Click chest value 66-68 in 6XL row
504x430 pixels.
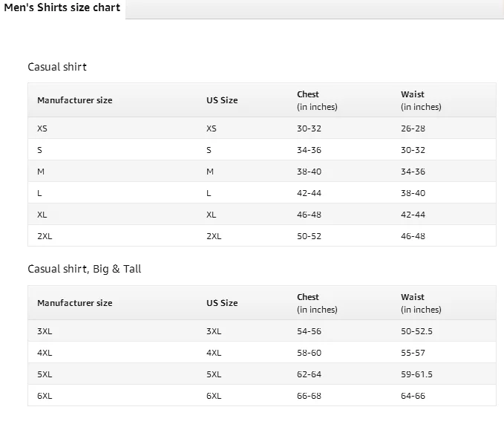click(309, 396)
